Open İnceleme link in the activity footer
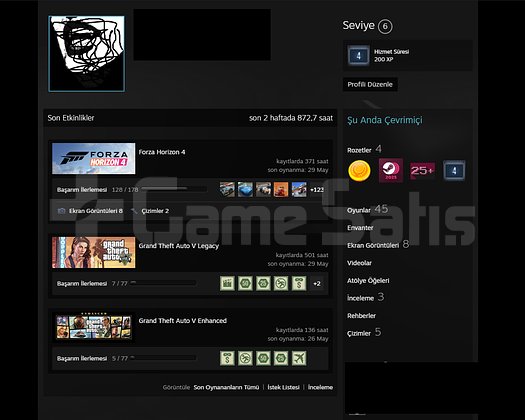This screenshot has width=525, height=420. [x=320, y=387]
